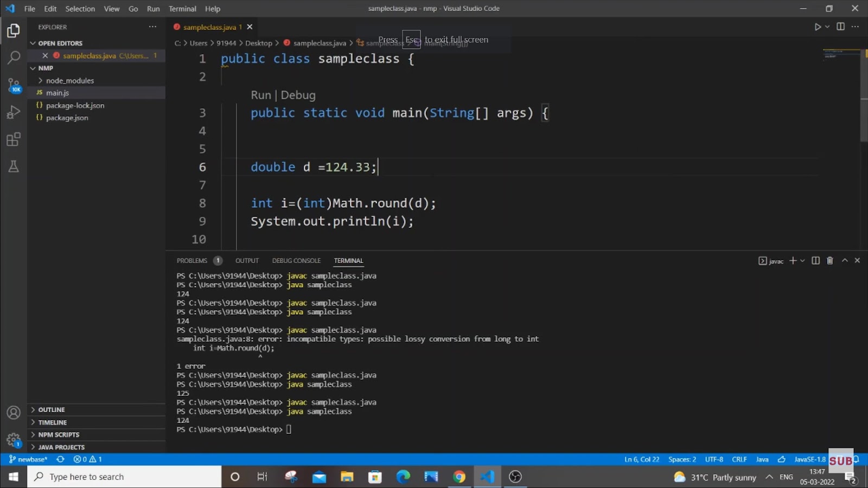The height and width of the screenshot is (488, 868).
Task: Switch to the Debug Console tab
Action: tap(296, 261)
